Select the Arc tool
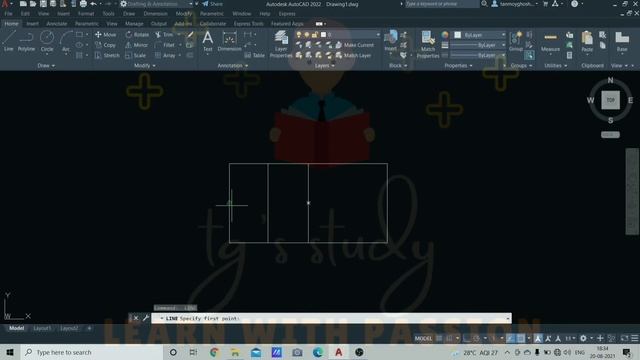This screenshot has width=640, height=360. click(x=66, y=41)
